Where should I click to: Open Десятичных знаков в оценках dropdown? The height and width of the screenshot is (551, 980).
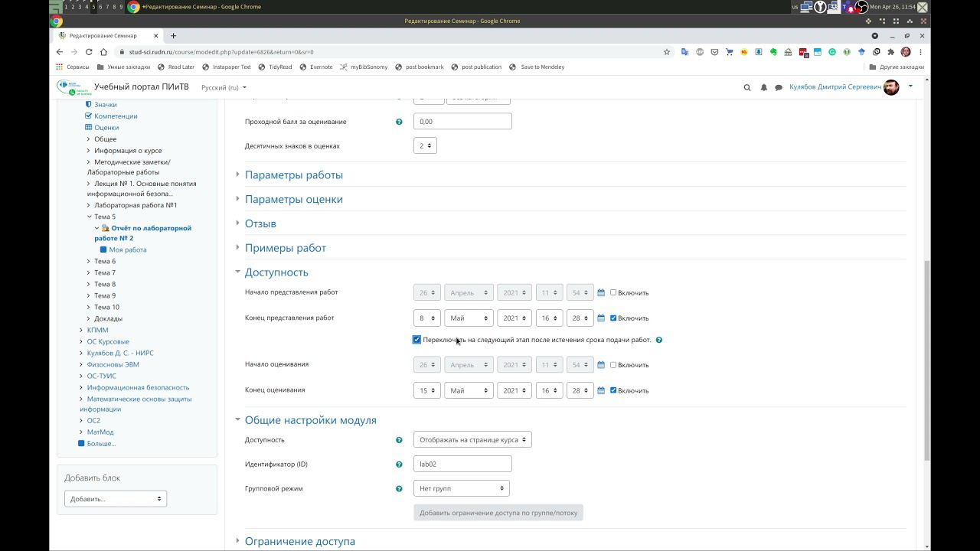point(425,145)
